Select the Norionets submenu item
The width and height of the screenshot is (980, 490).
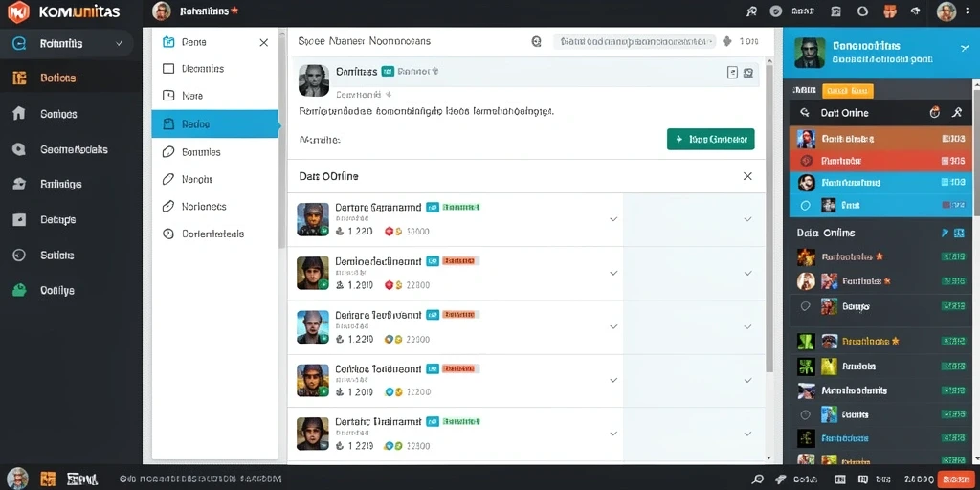tap(216, 207)
